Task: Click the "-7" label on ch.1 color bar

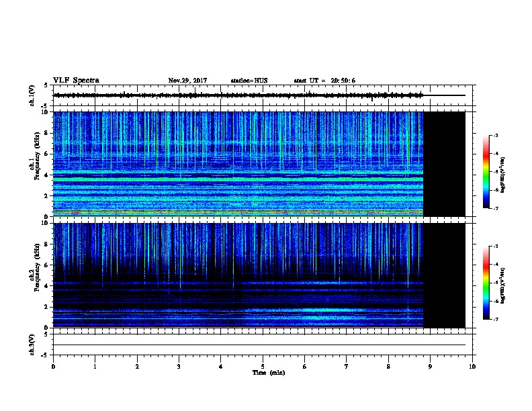Action: tap(495, 208)
